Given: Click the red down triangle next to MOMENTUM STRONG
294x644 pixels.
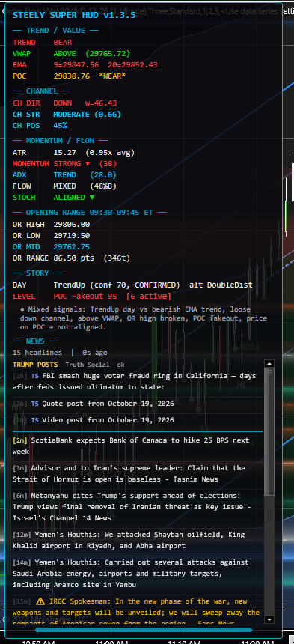Looking at the screenshot, I should [87, 164].
